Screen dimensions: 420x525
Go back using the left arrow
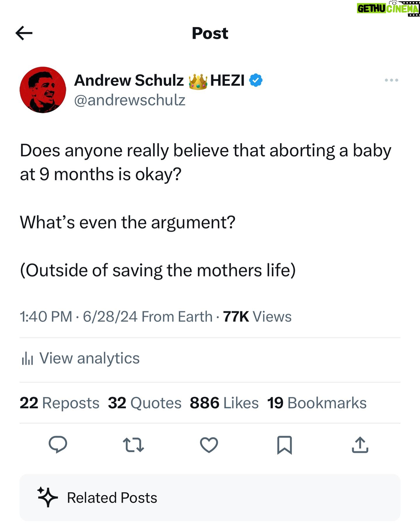coord(24,33)
